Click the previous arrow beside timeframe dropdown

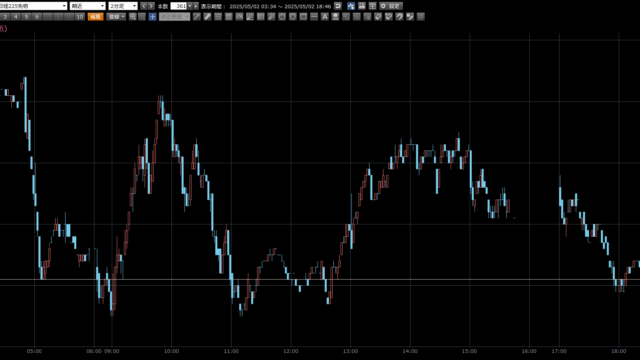point(144,6)
